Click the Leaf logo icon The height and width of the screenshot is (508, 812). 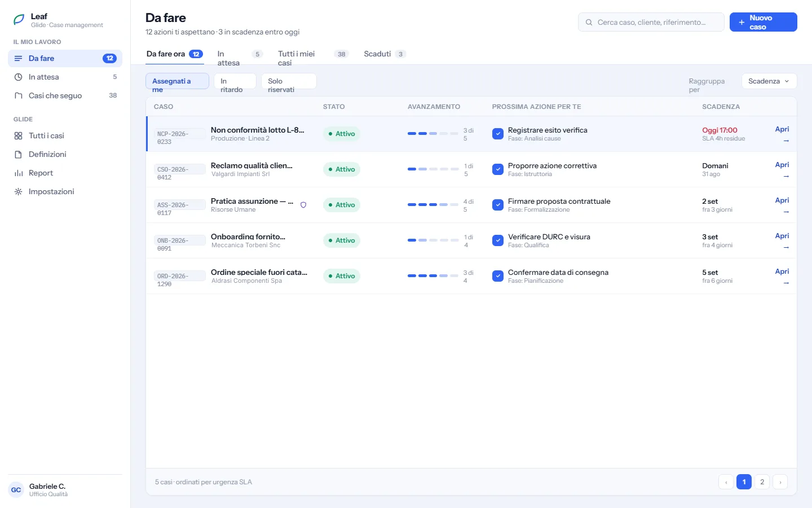click(x=19, y=20)
